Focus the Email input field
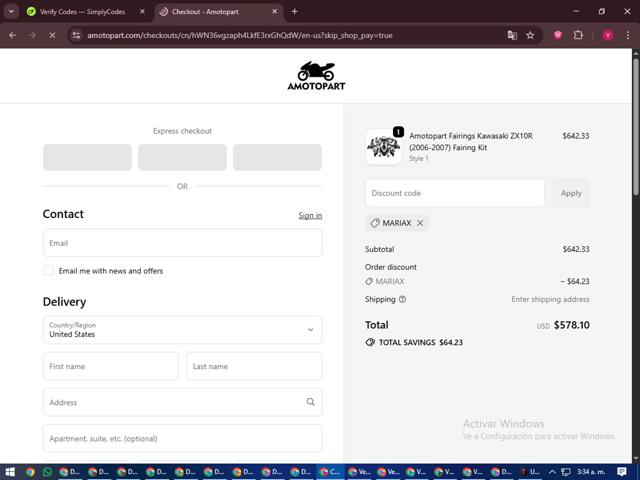 click(x=182, y=243)
